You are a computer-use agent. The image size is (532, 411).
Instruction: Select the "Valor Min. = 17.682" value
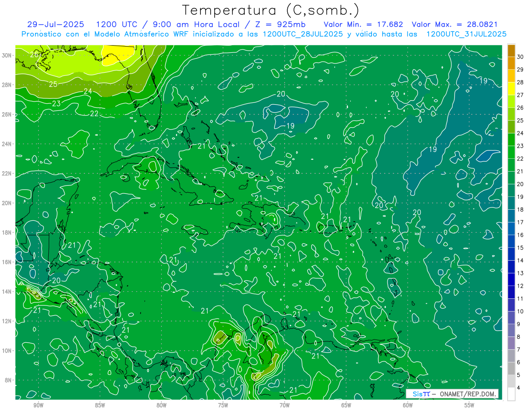[363, 24]
